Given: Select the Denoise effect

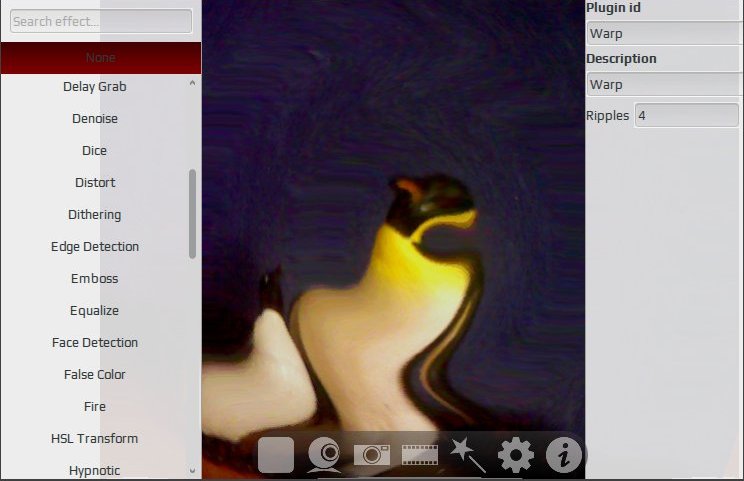Looking at the screenshot, I should coord(95,119).
